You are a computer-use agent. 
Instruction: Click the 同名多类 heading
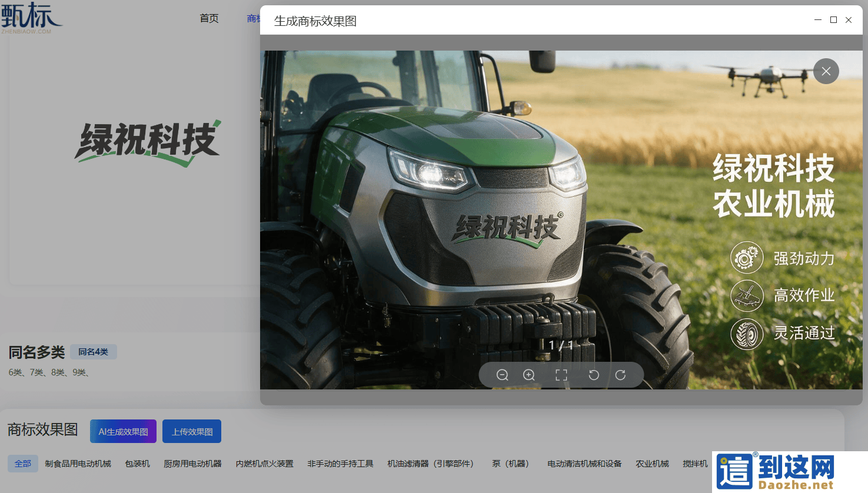(x=36, y=352)
